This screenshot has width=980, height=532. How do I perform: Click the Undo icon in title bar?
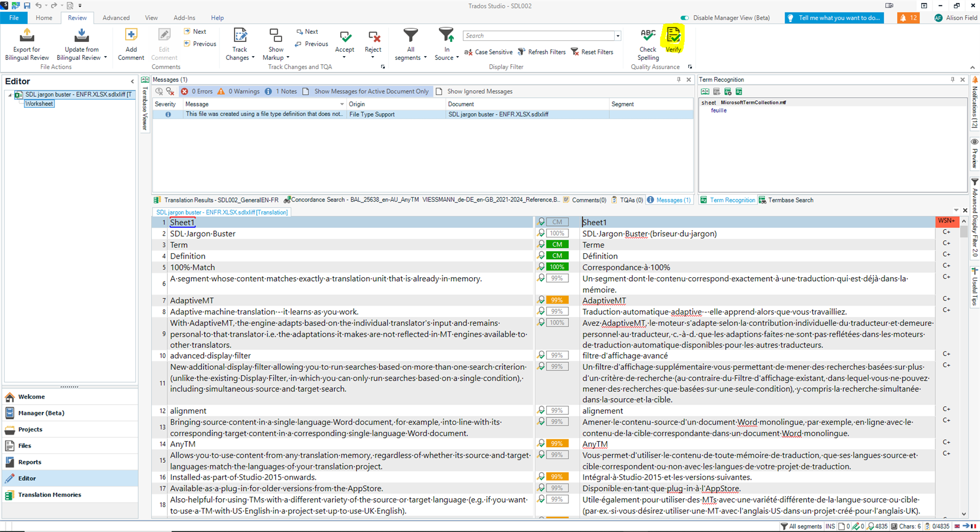[x=39, y=5]
